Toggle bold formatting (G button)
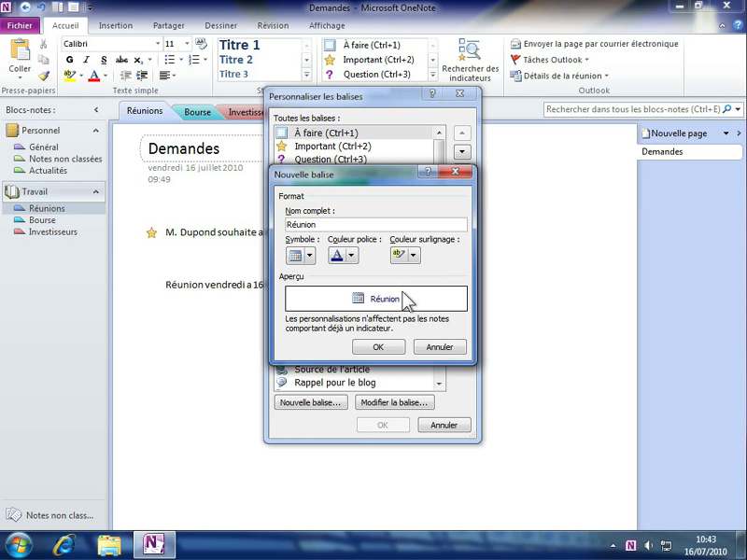The height and width of the screenshot is (560, 747). click(x=70, y=60)
